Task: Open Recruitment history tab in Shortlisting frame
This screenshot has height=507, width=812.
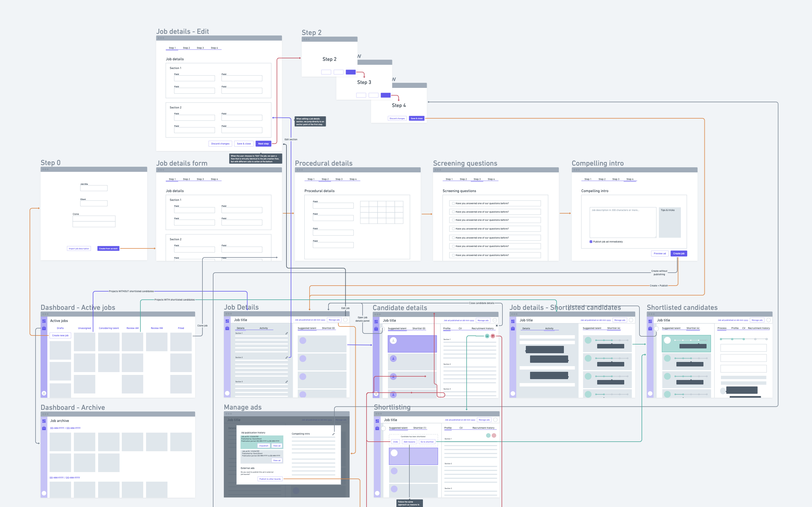Action: (x=483, y=428)
